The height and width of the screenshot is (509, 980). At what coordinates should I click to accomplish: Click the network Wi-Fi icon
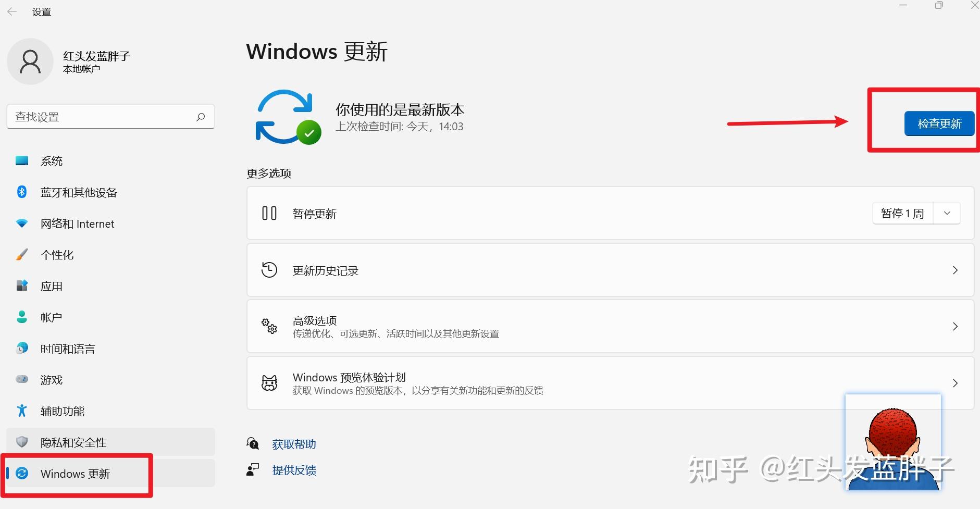coord(22,224)
